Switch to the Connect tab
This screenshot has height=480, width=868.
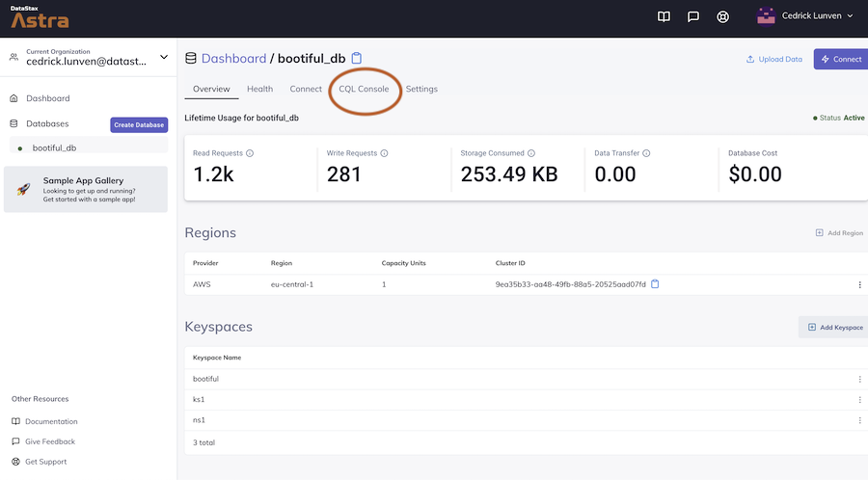pos(306,89)
